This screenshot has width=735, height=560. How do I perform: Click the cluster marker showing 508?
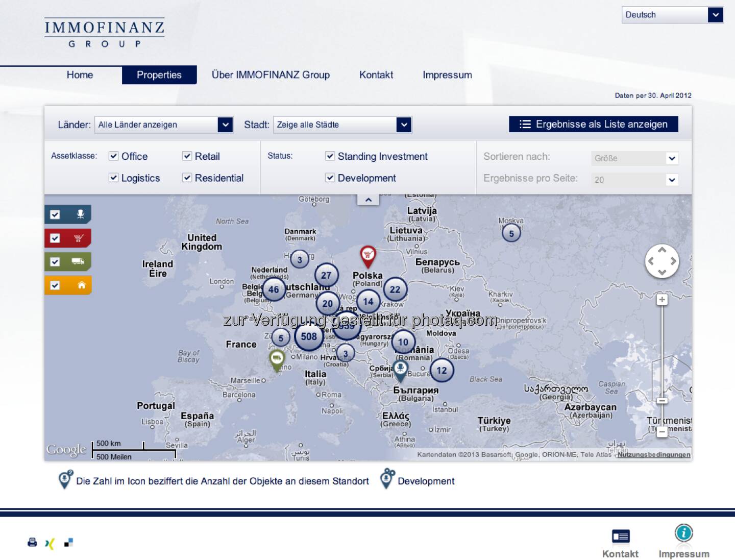click(x=309, y=336)
